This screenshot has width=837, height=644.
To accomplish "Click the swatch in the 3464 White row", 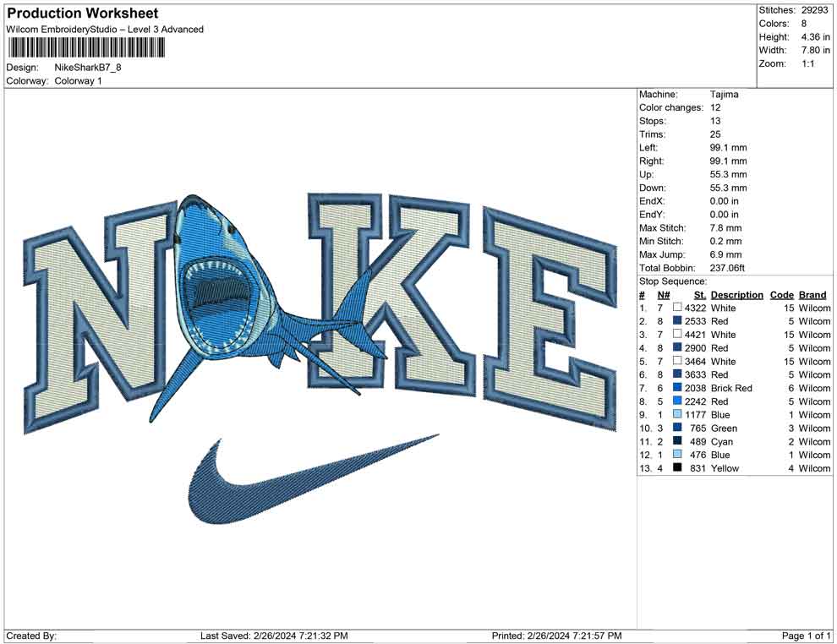I will (677, 361).
